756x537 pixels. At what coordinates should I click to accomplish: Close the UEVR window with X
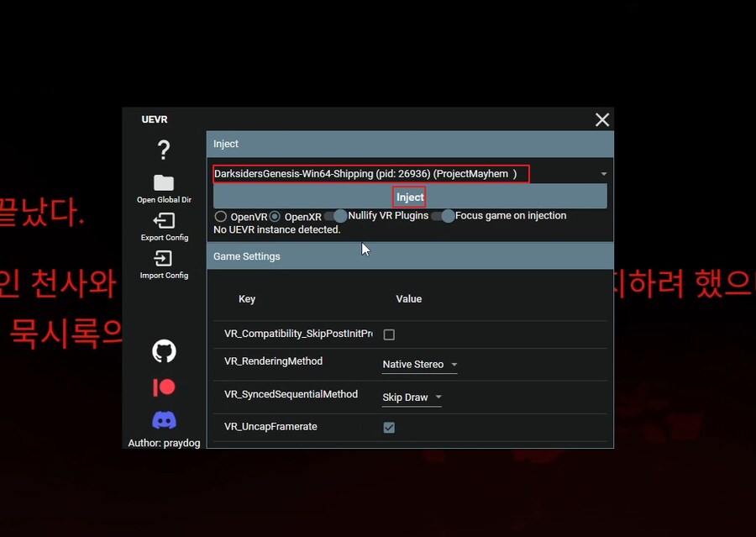tap(602, 119)
